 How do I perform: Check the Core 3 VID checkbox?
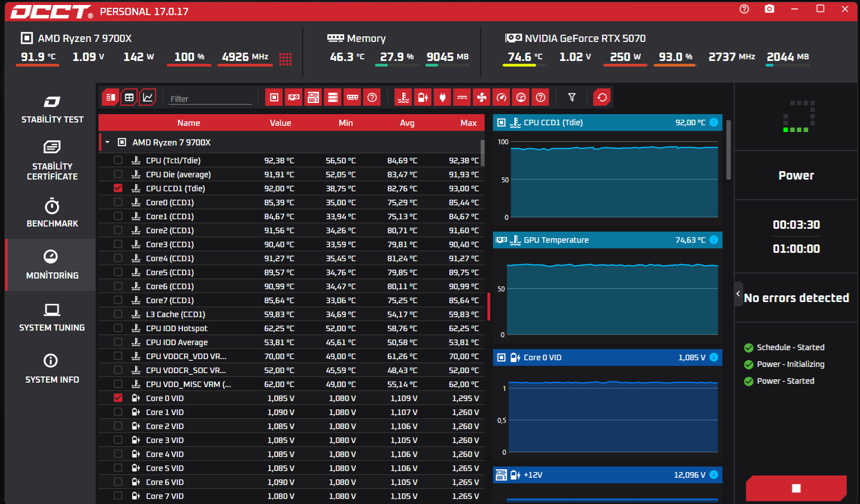118,440
